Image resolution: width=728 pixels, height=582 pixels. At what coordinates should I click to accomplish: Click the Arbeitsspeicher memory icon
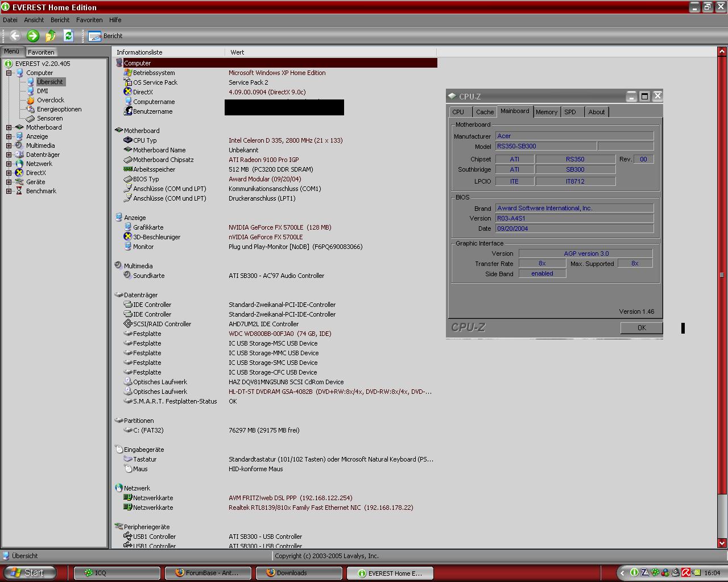coord(128,169)
